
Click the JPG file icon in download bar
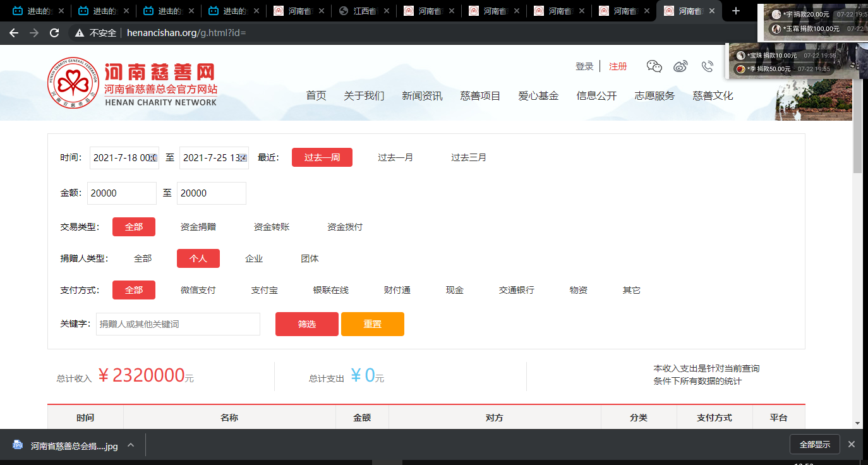[x=18, y=445]
